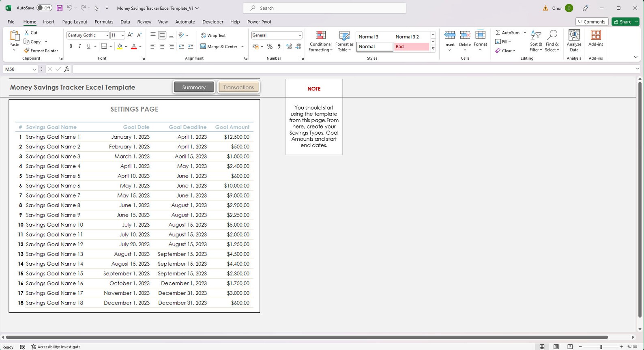Decrease font size with the small A icon
The image size is (644, 350).
(140, 35)
